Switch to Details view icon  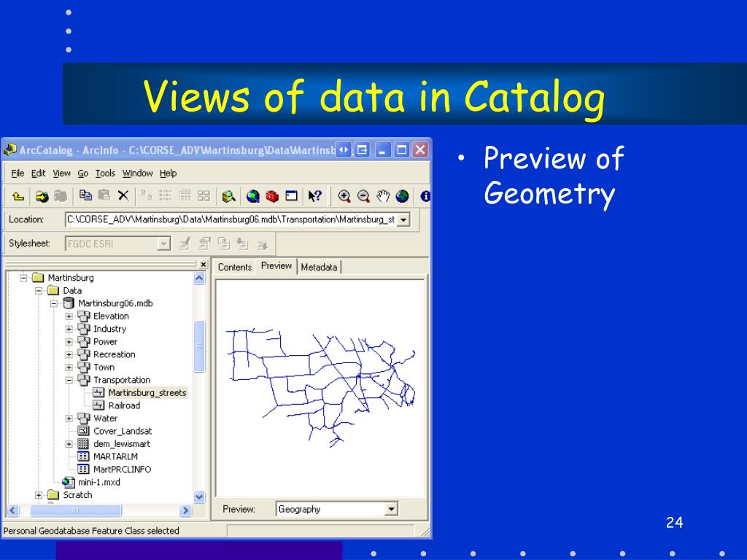point(185,195)
